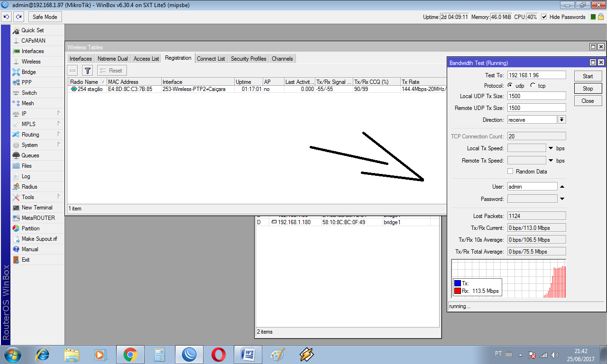Screen dimensions: 607x364
Task: Open Microsoft Word from the taskbar
Action: [x=248, y=354]
